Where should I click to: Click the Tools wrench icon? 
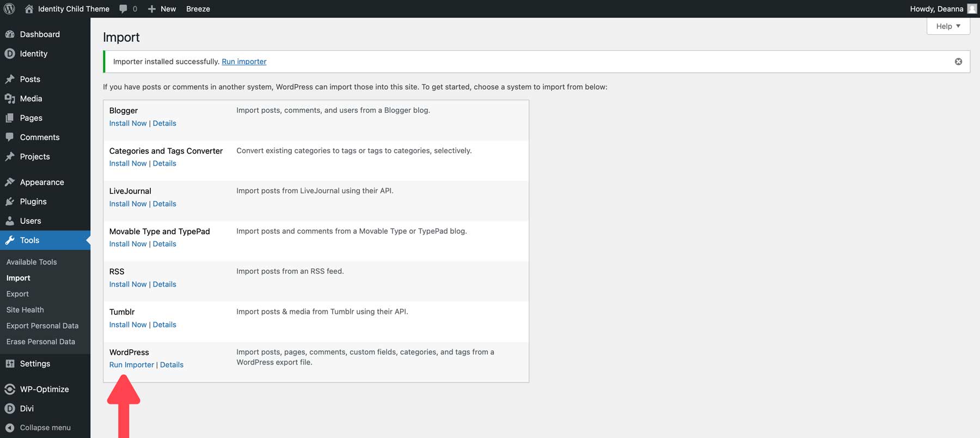click(10, 240)
